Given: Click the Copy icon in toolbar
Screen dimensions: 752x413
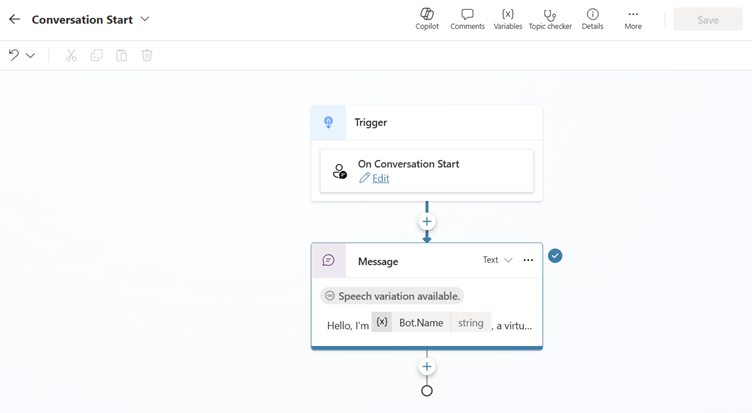Looking at the screenshot, I should (x=97, y=55).
